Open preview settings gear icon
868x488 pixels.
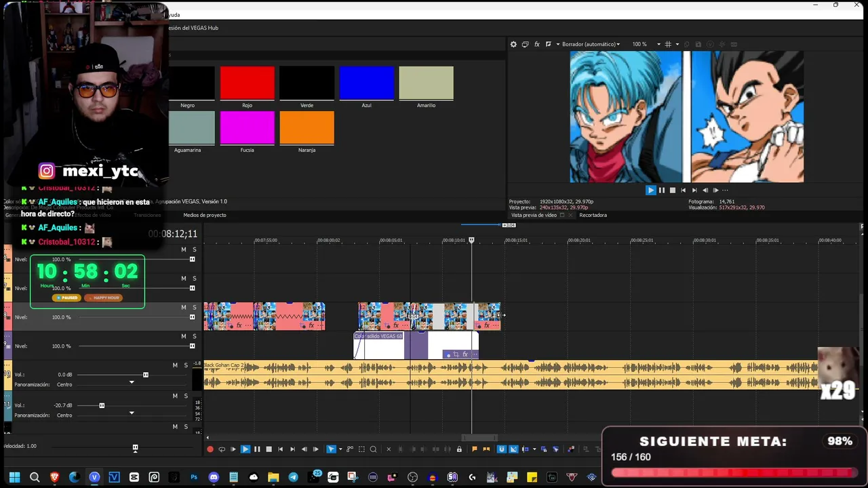tap(513, 44)
